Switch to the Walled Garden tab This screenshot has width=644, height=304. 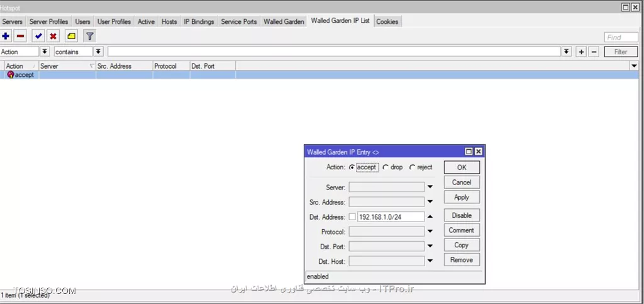point(284,22)
